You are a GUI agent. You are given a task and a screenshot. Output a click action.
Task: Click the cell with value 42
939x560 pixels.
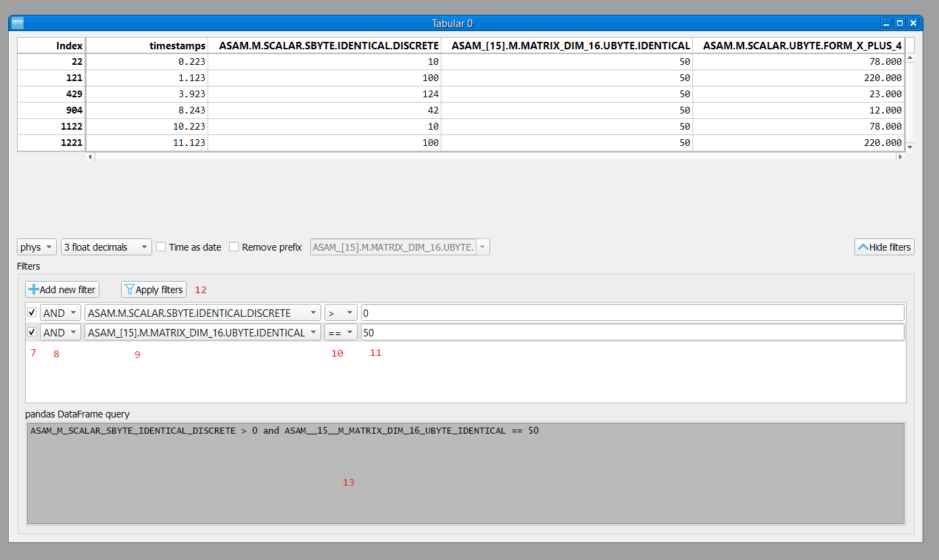324,110
